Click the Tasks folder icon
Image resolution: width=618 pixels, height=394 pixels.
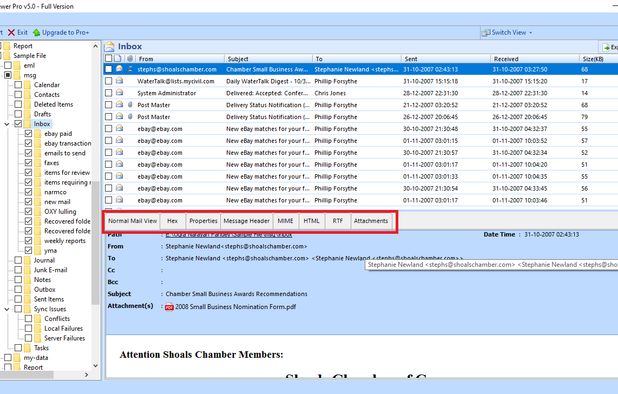tap(27, 348)
